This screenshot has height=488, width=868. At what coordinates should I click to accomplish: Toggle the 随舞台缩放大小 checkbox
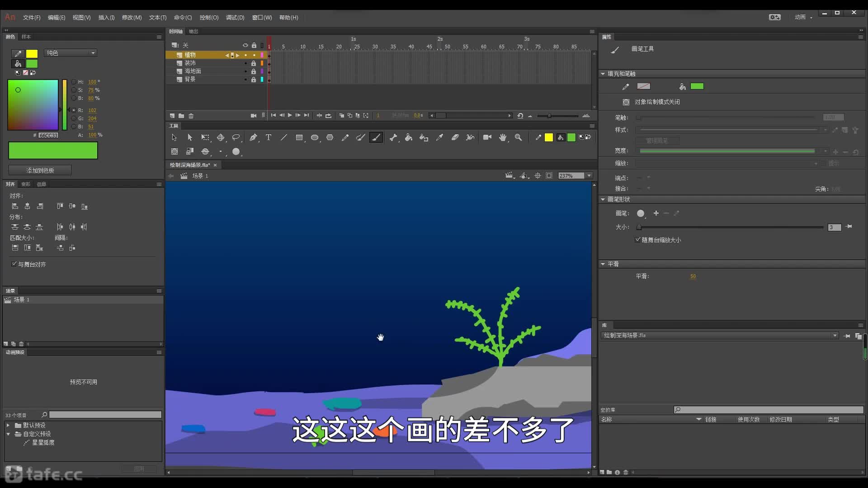tap(638, 239)
